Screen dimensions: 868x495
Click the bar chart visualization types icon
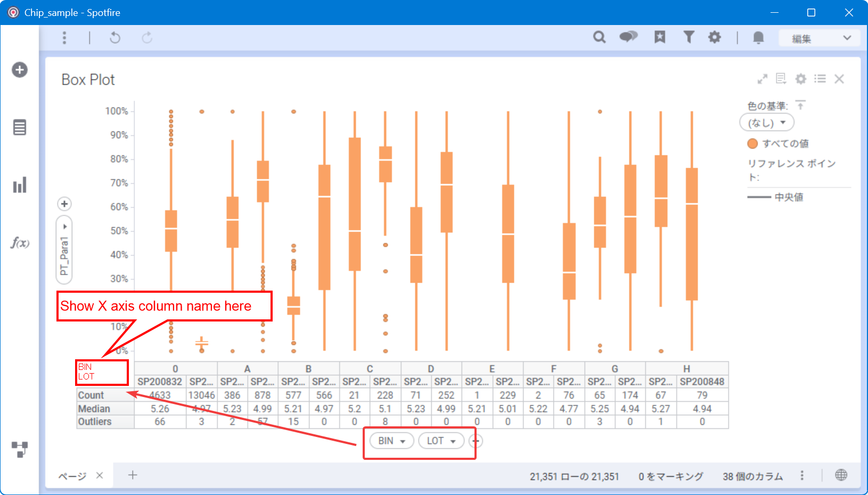click(x=20, y=185)
